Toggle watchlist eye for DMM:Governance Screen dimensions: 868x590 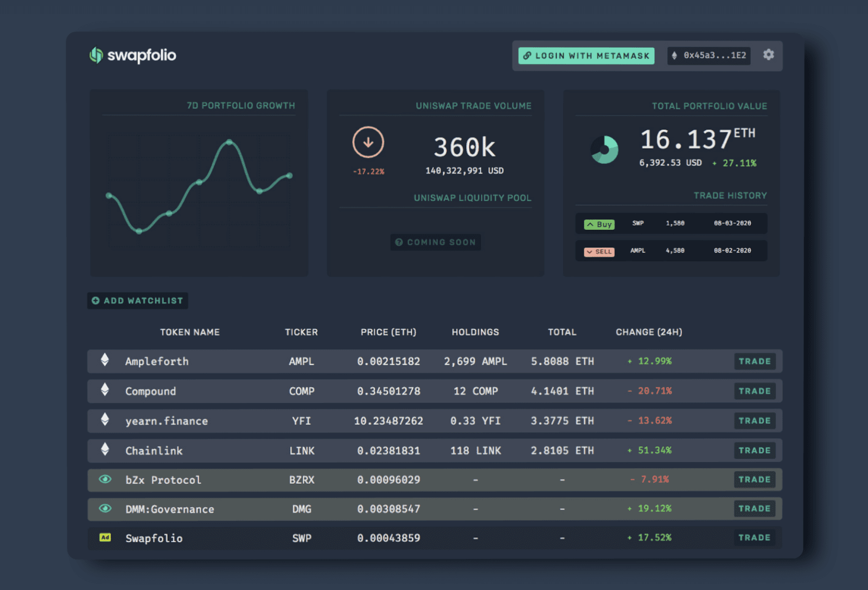coord(105,509)
